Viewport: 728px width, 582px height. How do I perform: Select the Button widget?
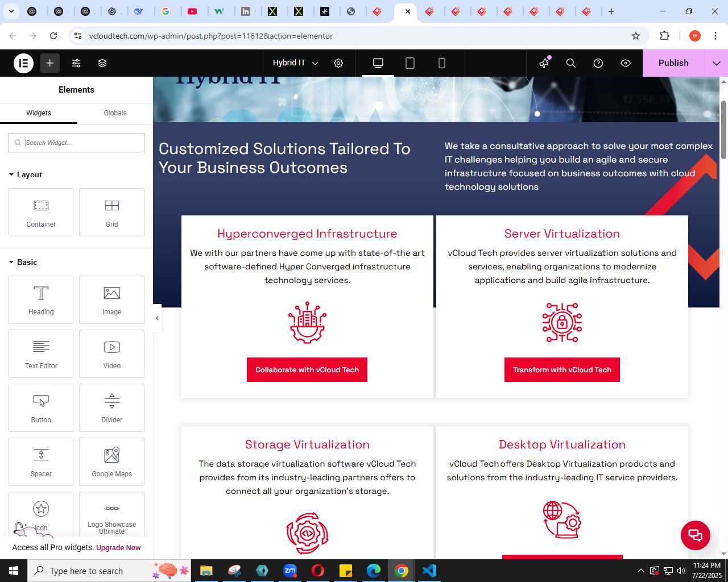(41, 408)
